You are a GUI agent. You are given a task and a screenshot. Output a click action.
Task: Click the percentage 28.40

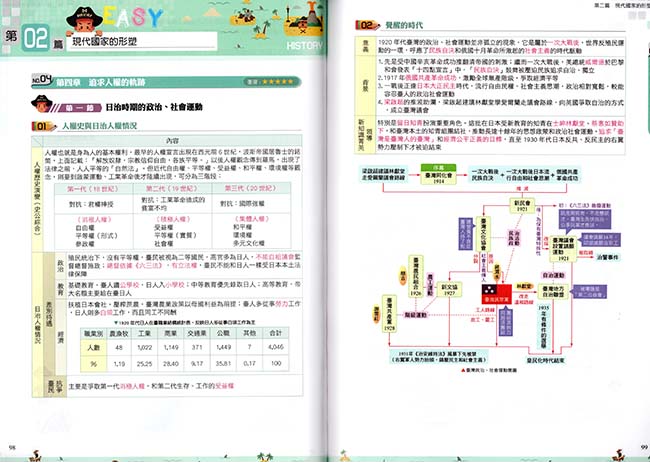click(x=170, y=364)
